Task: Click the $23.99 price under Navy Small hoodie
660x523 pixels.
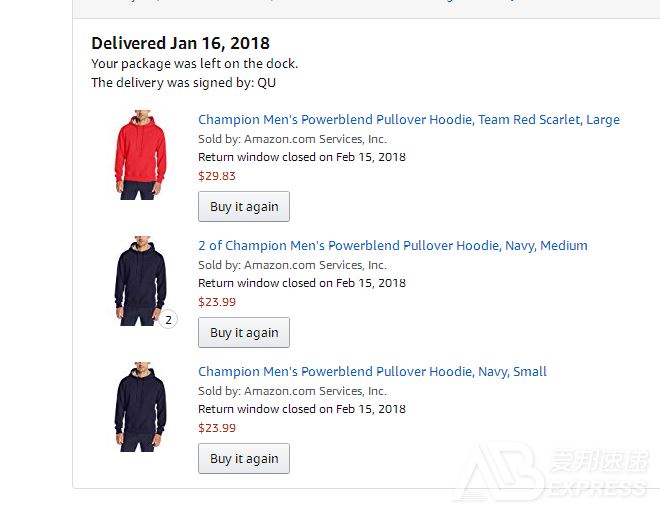Action: coord(217,428)
